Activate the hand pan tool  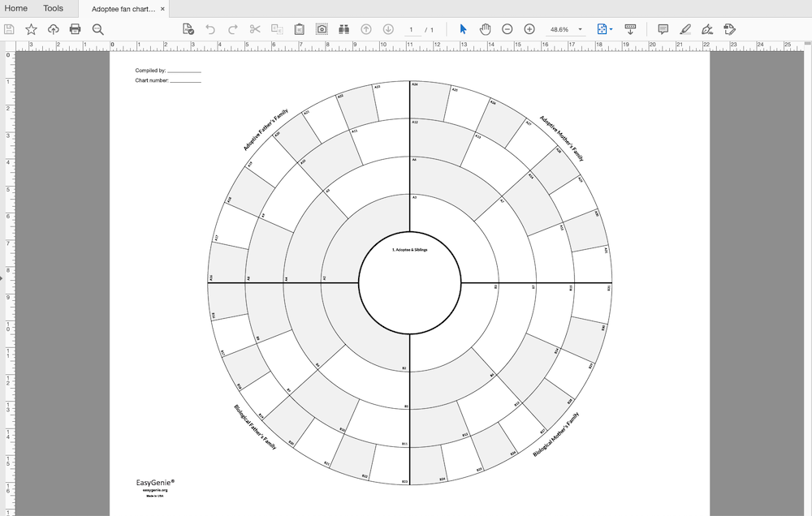pos(486,29)
